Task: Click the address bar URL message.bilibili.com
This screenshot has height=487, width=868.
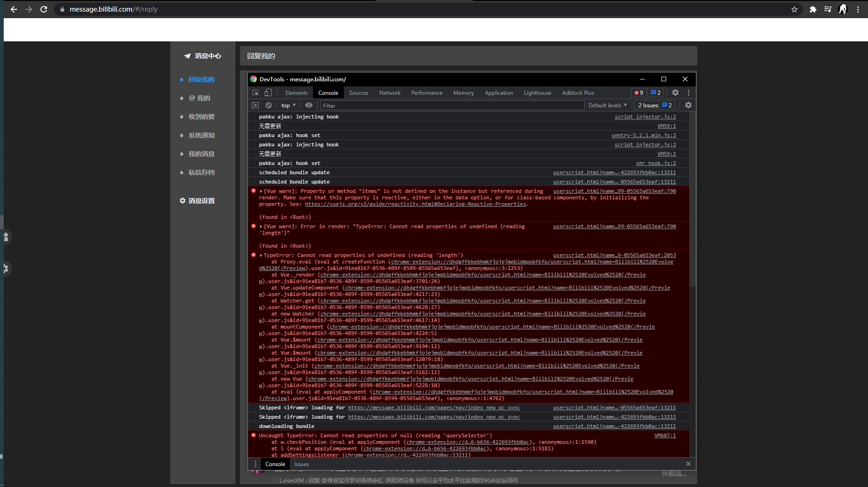Action: [114, 9]
